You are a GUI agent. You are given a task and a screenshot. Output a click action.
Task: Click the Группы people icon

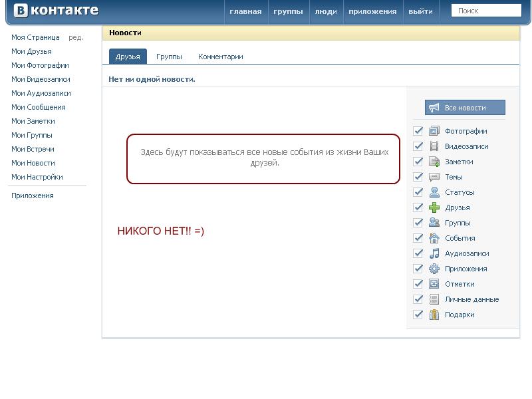pyautogui.click(x=434, y=223)
